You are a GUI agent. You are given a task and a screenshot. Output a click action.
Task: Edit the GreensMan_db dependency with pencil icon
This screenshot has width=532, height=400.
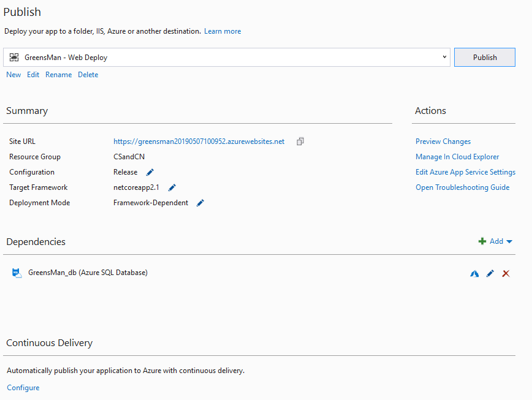490,274
